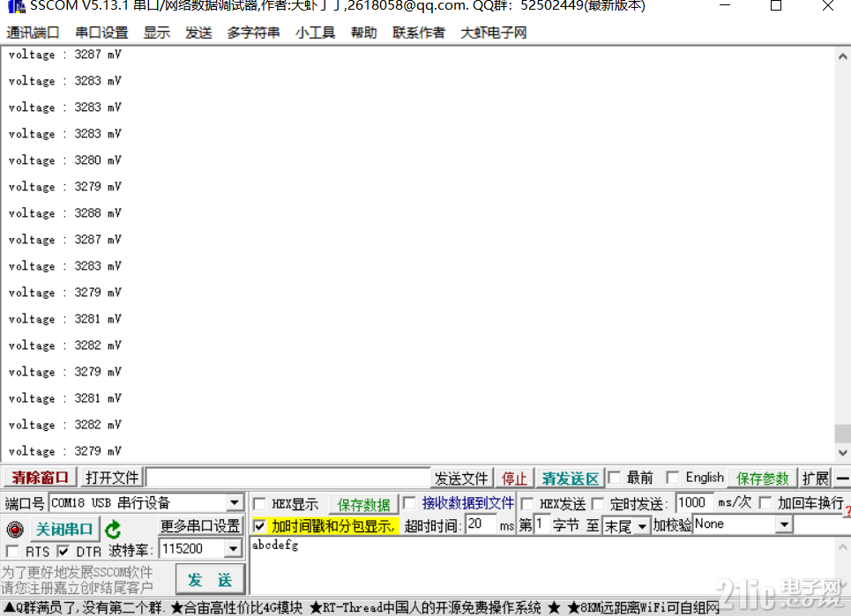Click the red record indicator icon

[x=15, y=529]
